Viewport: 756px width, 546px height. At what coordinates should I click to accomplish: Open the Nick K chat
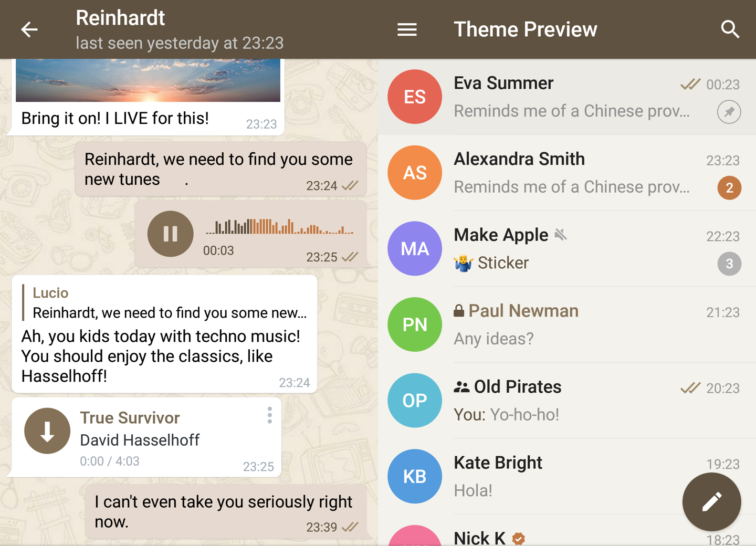[x=567, y=530]
